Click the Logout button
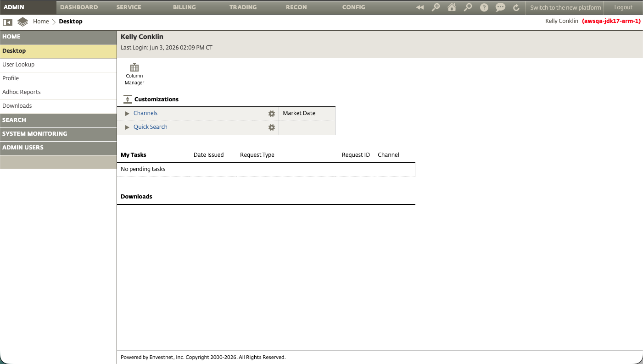This screenshot has height=364, width=643. click(623, 7)
